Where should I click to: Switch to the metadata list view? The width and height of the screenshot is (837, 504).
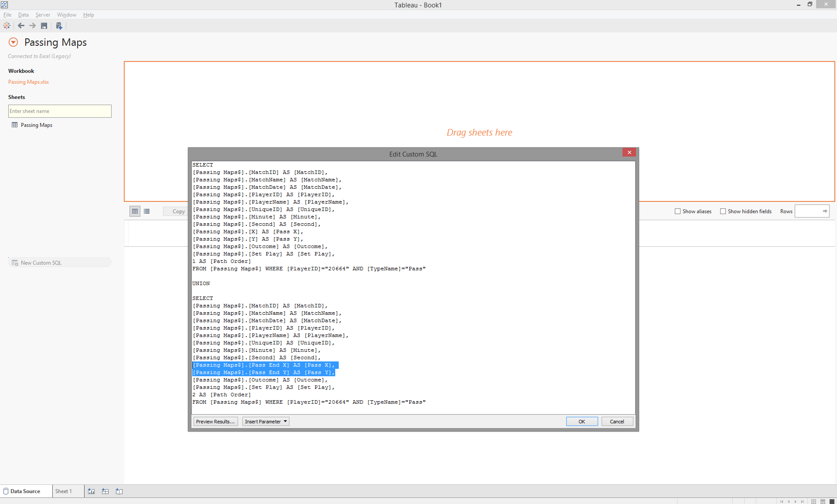point(147,211)
